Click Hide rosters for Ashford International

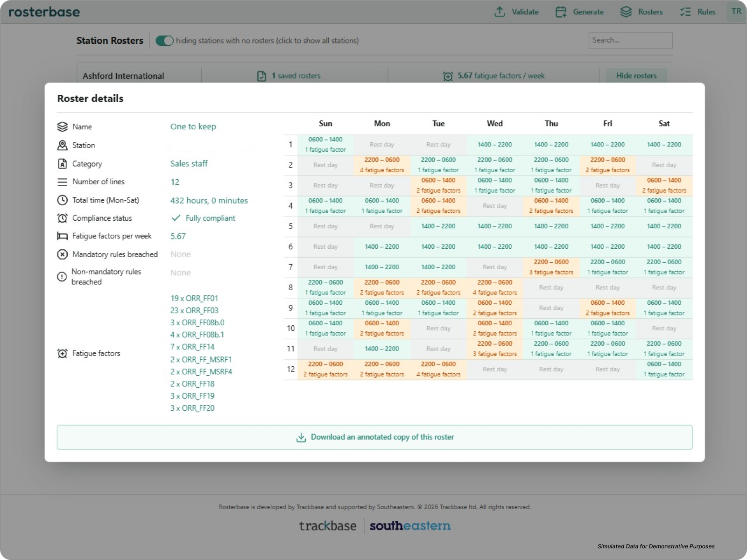pos(636,76)
